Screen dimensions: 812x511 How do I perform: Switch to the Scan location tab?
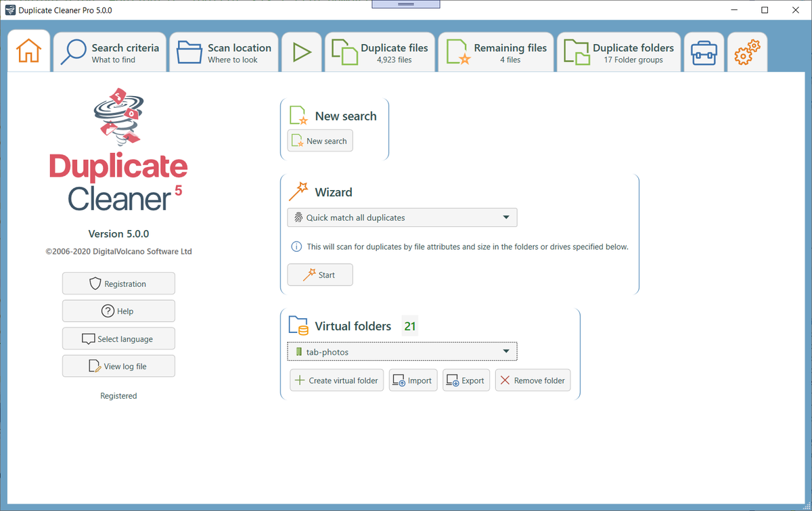(224, 52)
